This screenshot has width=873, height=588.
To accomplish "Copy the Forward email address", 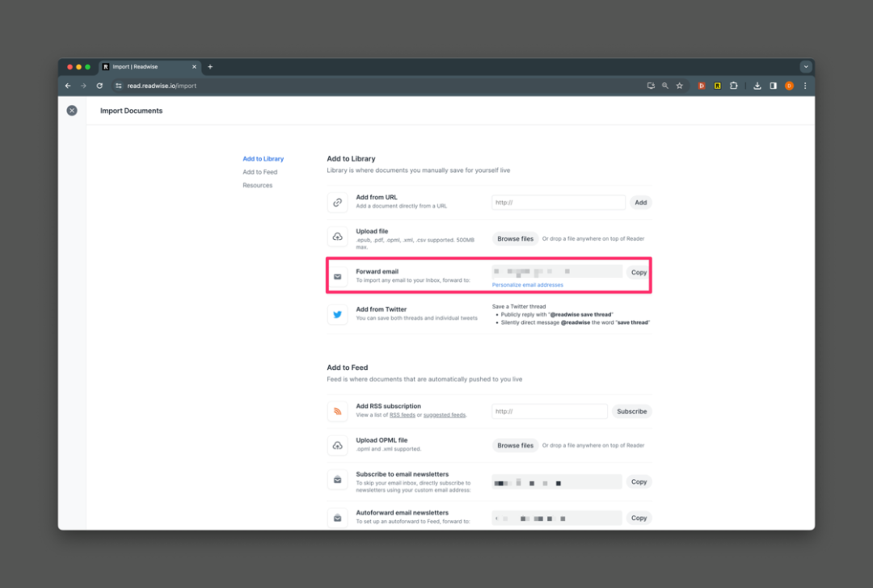I will pyautogui.click(x=639, y=272).
